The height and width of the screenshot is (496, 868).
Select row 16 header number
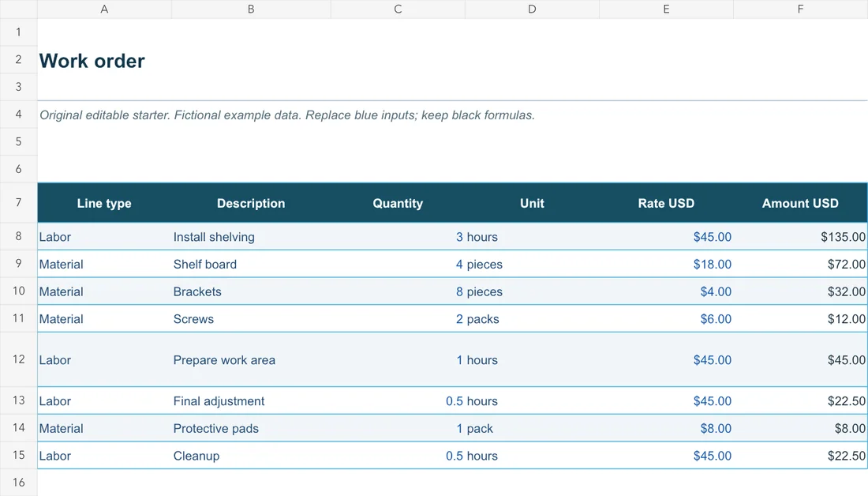tap(18, 482)
